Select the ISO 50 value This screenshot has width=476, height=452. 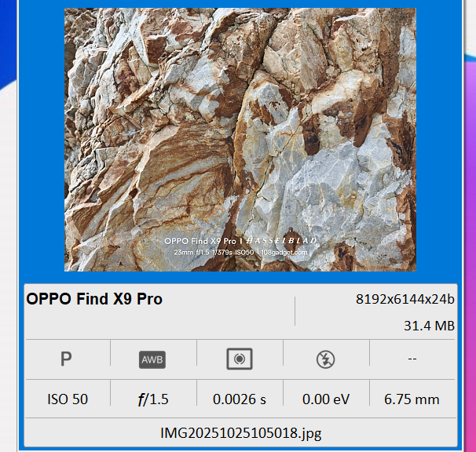pos(67,399)
